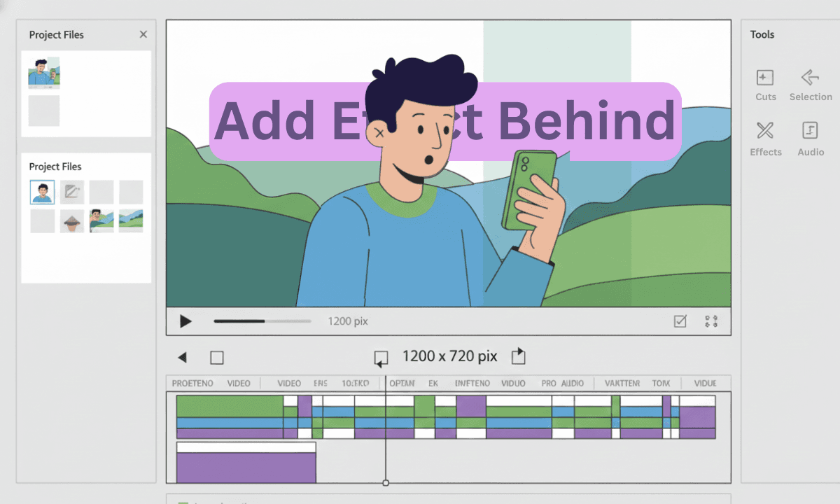Click the playhead handle at timeline bottom
The height and width of the screenshot is (504, 840).
pos(386,483)
